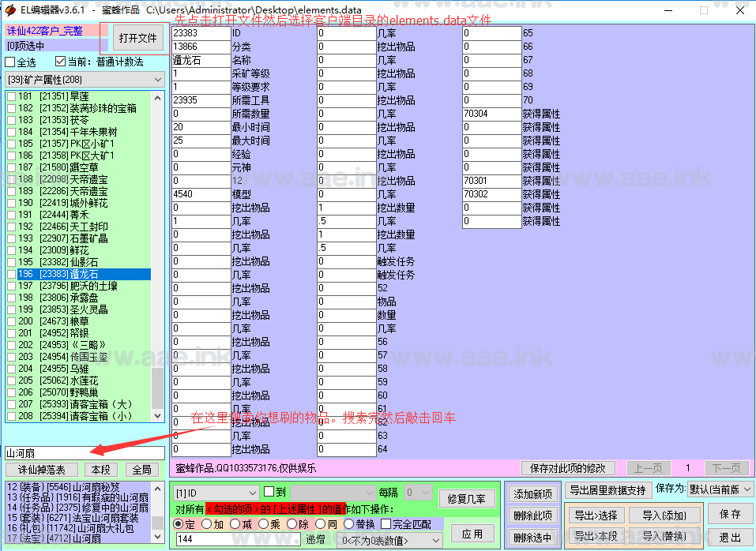Click the 下一页 button

click(727, 468)
